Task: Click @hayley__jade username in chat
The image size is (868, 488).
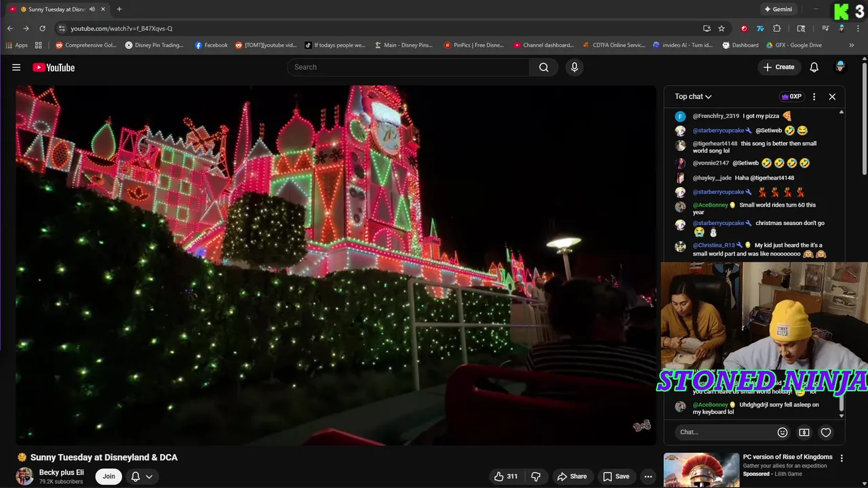Action: tap(712, 178)
